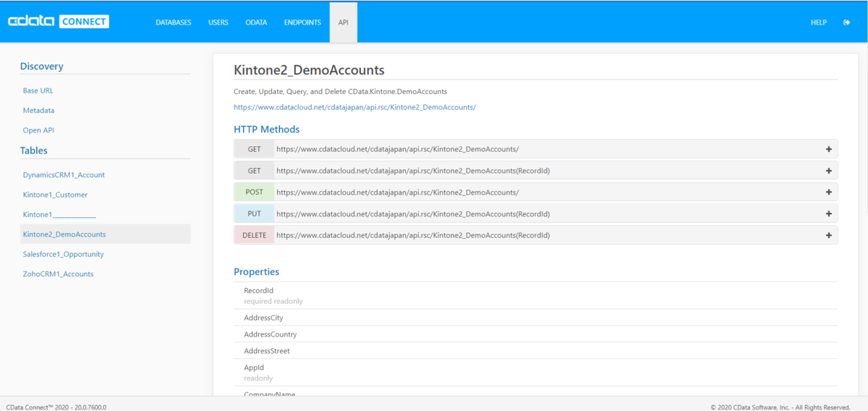Click the CData Connect version text in footer
This screenshot has width=868, height=411.
click(x=56, y=407)
